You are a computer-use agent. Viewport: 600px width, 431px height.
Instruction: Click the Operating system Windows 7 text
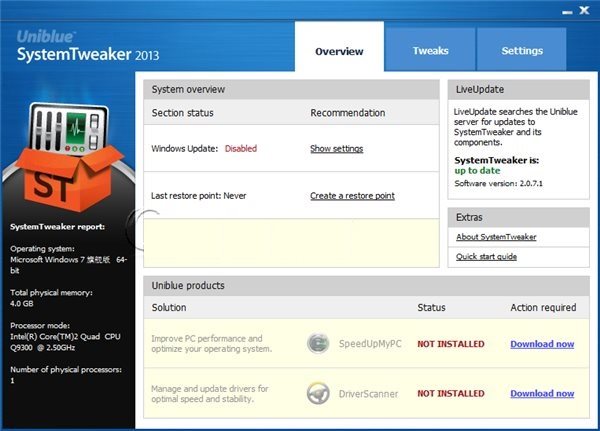(68, 264)
